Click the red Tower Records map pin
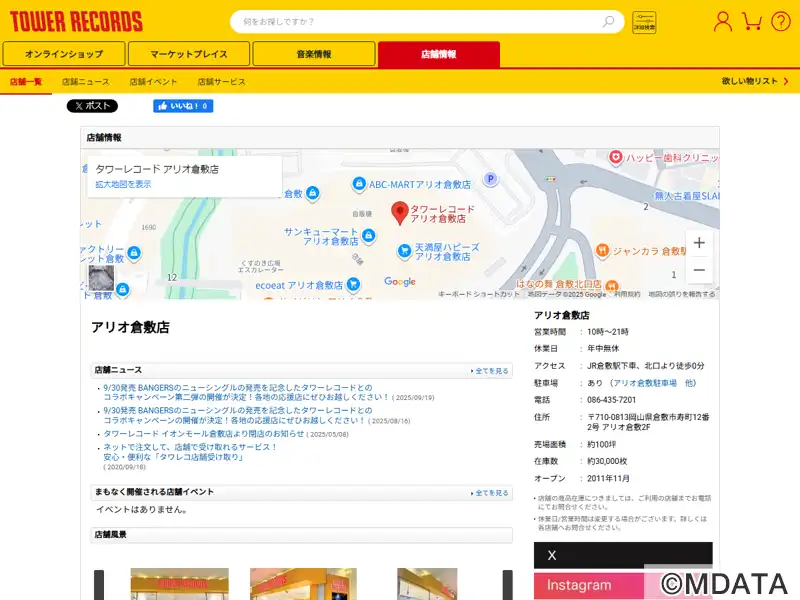The image size is (800, 600). point(399,212)
